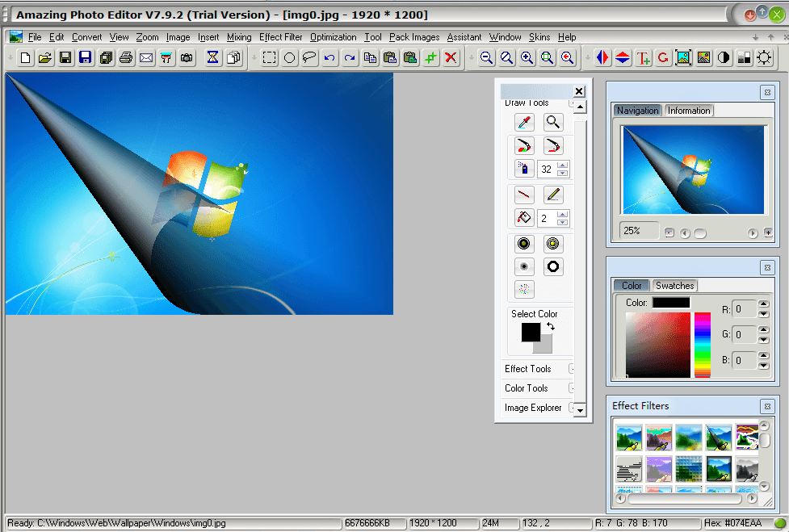Image resolution: width=789 pixels, height=532 pixels.
Task: Select the eyedropper color picker tool
Action: (524, 123)
